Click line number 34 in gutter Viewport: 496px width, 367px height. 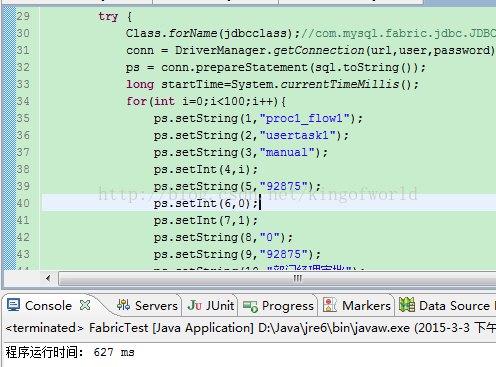click(x=23, y=101)
